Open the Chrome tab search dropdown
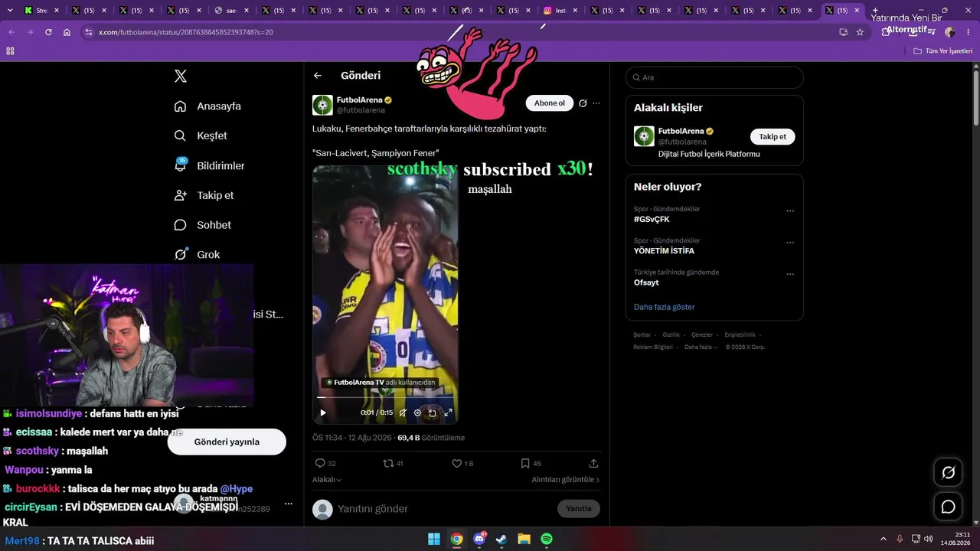 tap(10, 11)
